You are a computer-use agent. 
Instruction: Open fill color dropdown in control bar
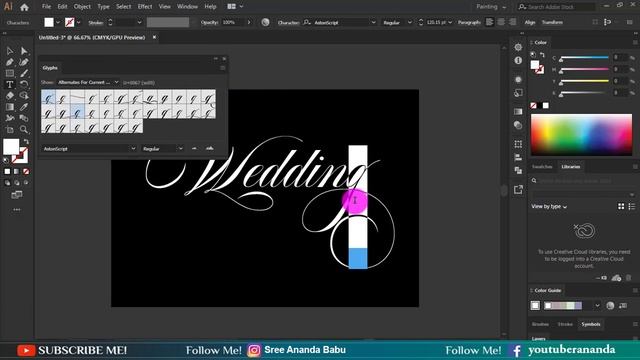(x=58, y=22)
